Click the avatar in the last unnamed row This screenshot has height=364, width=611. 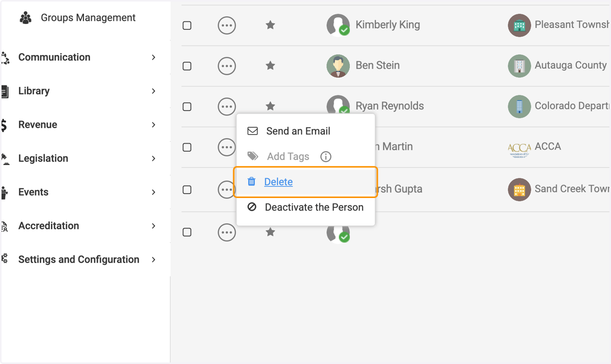pyautogui.click(x=338, y=233)
